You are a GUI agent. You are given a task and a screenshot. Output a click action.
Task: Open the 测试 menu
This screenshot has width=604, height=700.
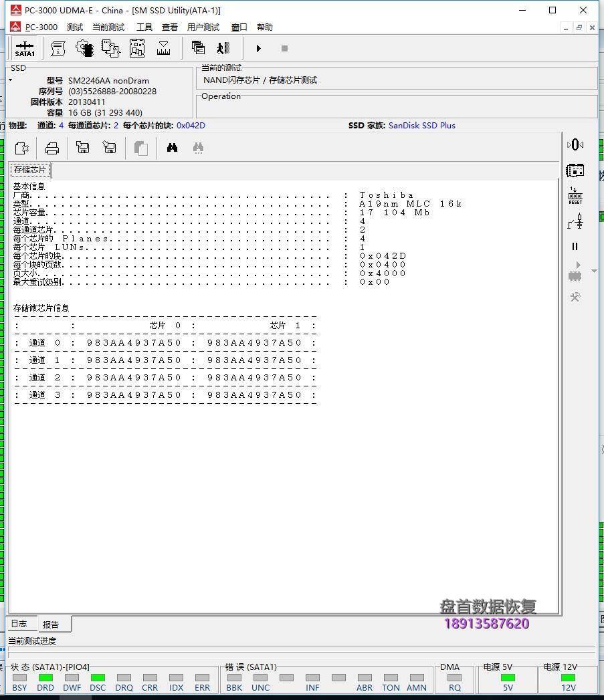pos(75,27)
